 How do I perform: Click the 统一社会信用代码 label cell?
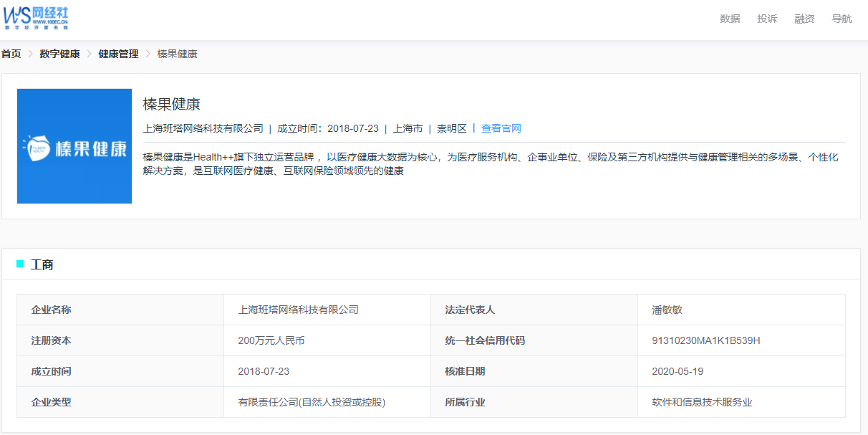pyautogui.click(x=534, y=340)
